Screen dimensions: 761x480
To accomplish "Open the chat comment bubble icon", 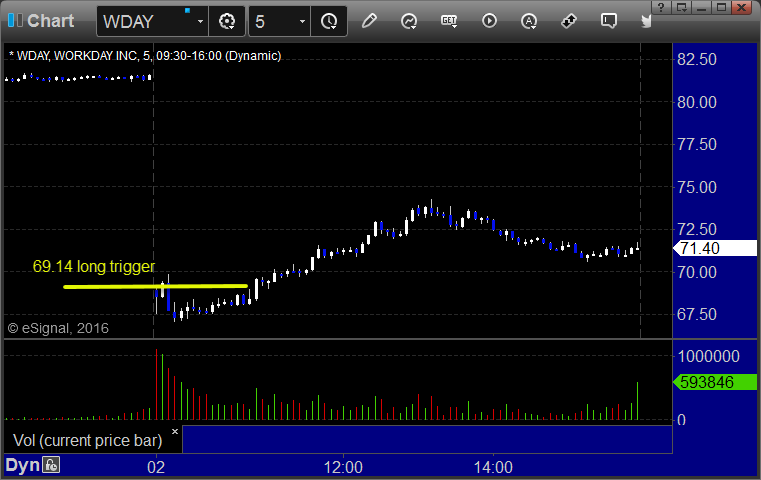I will tap(609, 21).
